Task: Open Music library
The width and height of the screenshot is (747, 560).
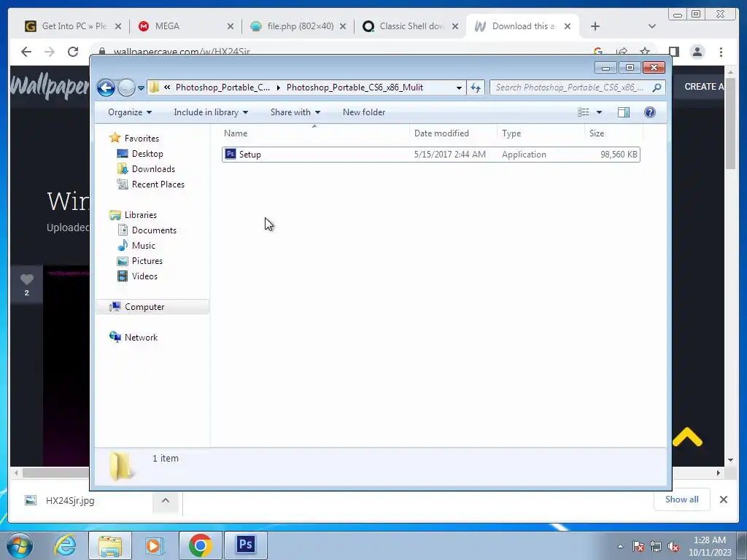Action: point(144,246)
